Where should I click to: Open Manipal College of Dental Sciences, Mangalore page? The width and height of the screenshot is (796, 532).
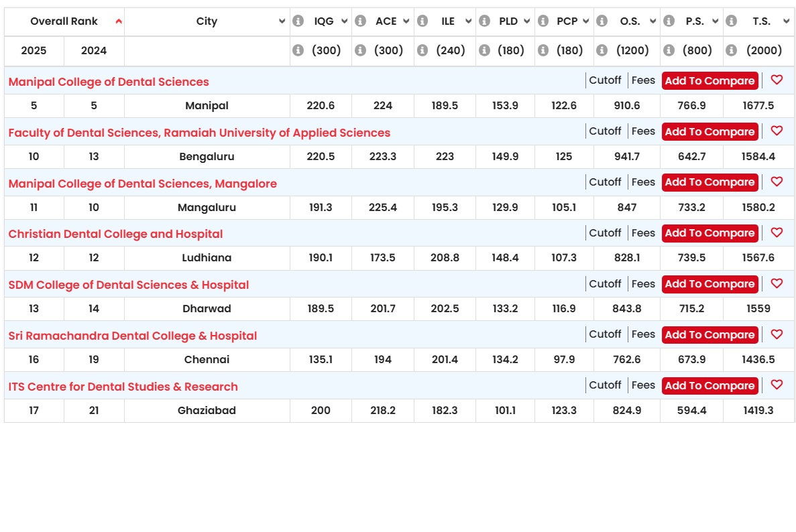[x=143, y=184]
